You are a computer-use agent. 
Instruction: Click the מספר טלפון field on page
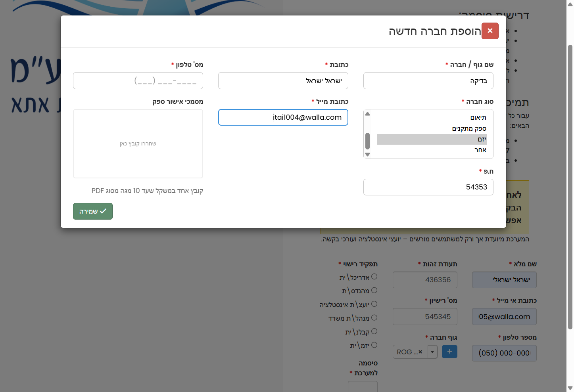tap(504, 353)
